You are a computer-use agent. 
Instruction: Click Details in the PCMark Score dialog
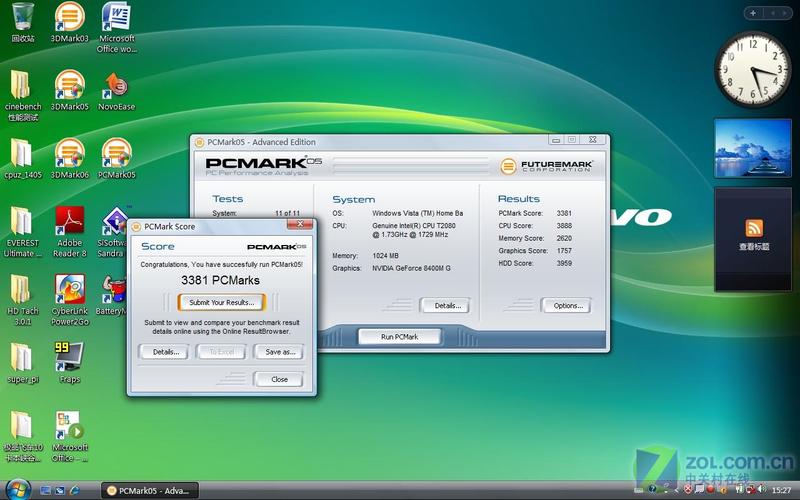point(166,352)
